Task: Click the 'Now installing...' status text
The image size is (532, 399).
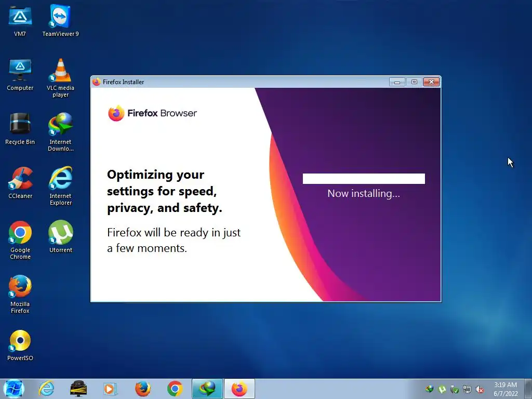Action: click(364, 193)
